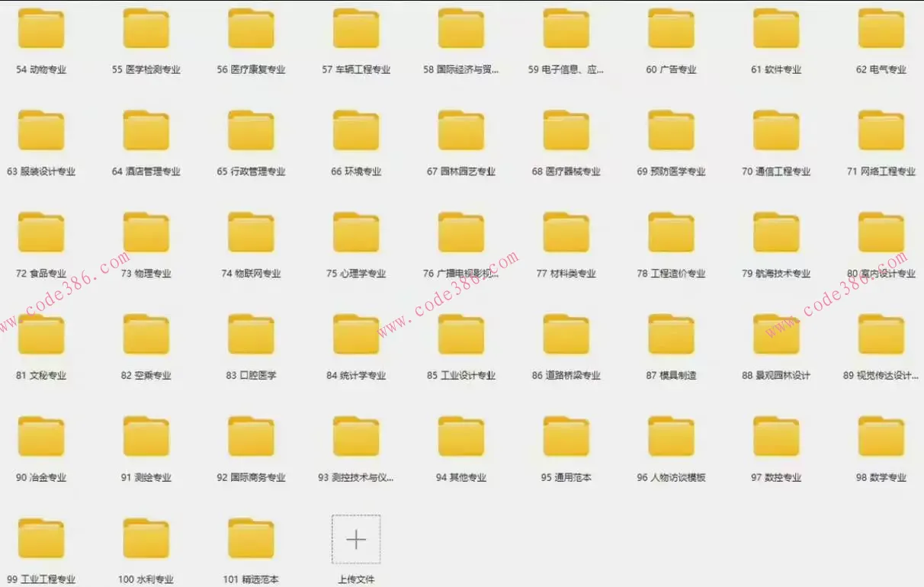
Task: Select the 101 精选范本 folder
Action: click(x=251, y=537)
